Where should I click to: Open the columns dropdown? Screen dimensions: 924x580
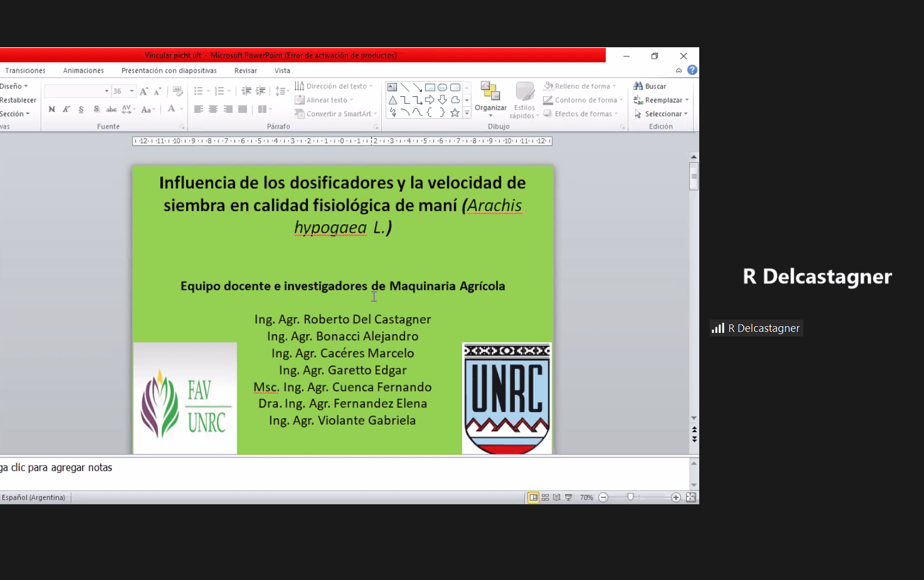coord(265,109)
